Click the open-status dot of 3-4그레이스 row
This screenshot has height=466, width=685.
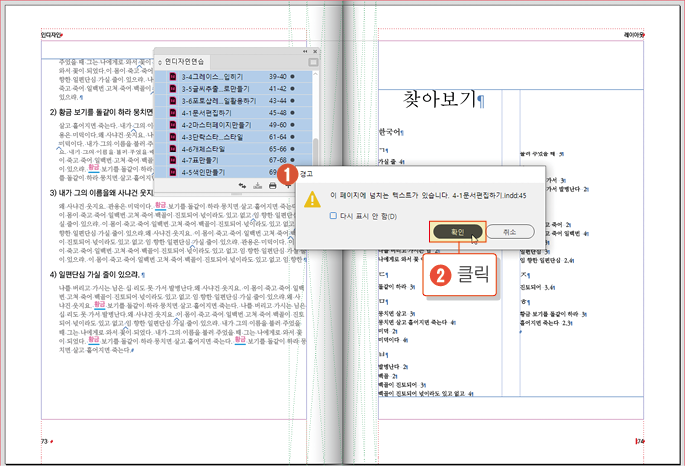click(292, 76)
